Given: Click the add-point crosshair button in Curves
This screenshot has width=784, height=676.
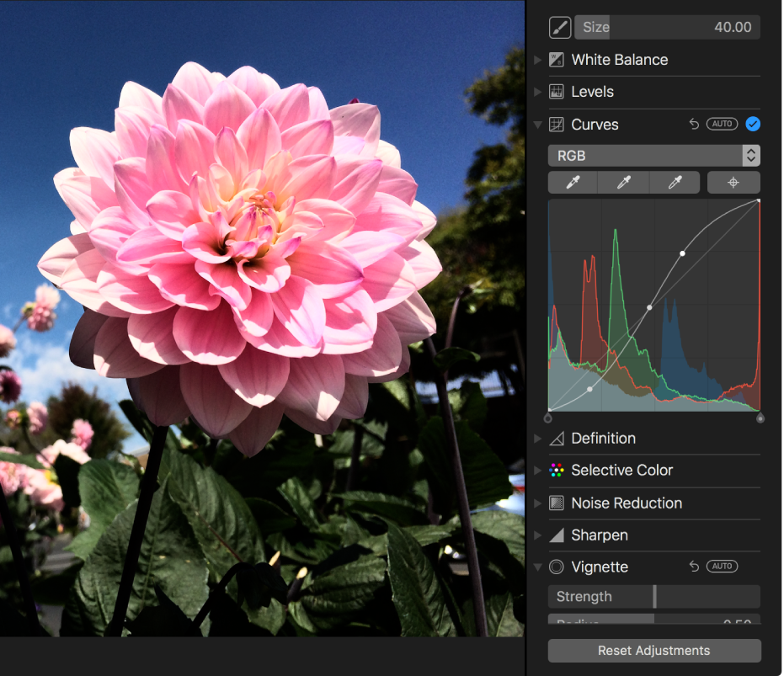Looking at the screenshot, I should tap(733, 183).
